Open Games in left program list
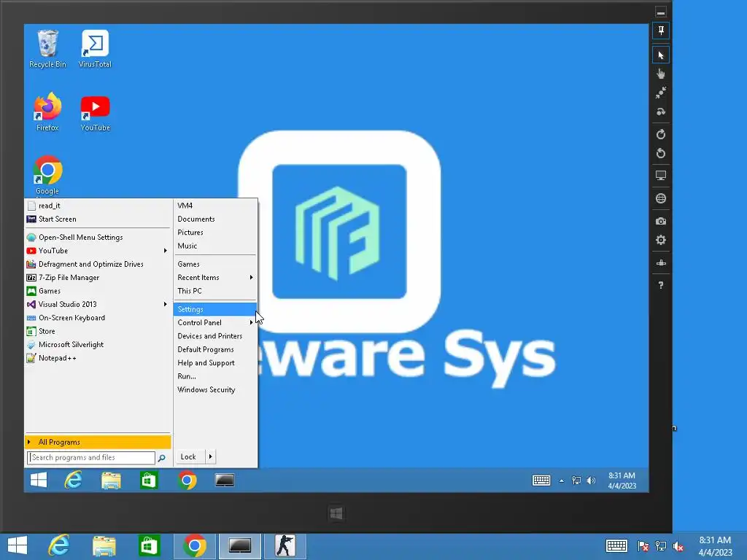747x560 pixels. [x=98, y=290]
